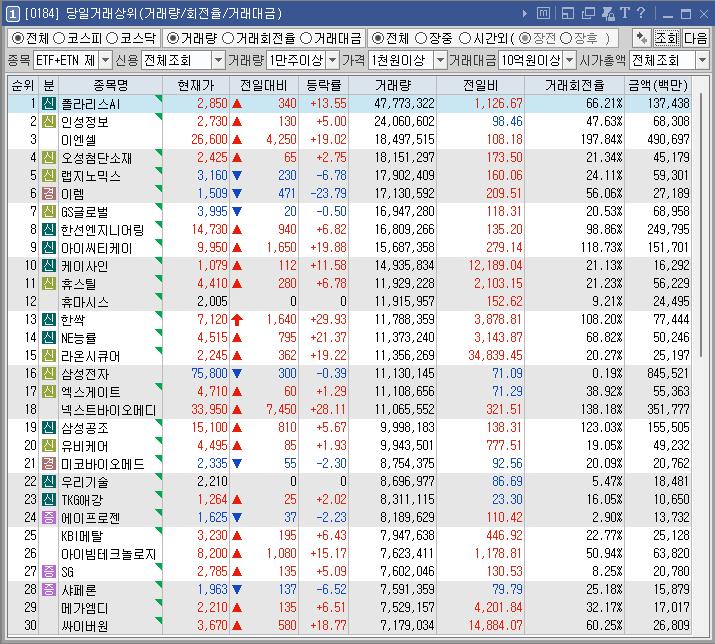The image size is (715, 644).
Task: Sort by the 거래량 column header
Action: 393,85
